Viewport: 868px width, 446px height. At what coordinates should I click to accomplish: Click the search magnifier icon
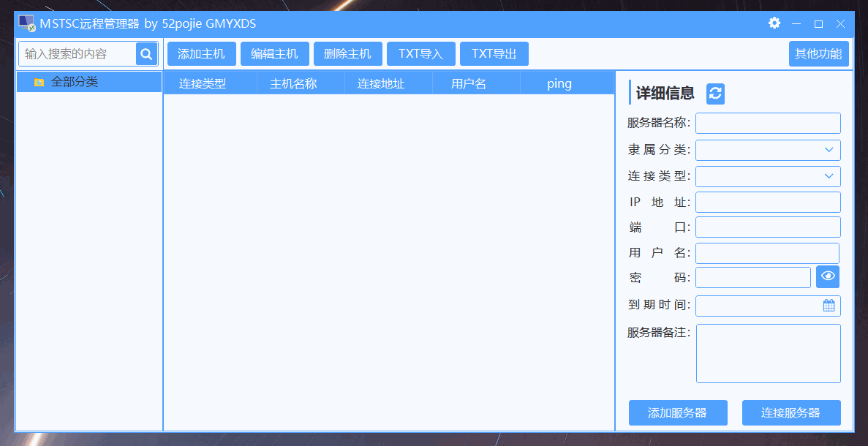click(146, 53)
